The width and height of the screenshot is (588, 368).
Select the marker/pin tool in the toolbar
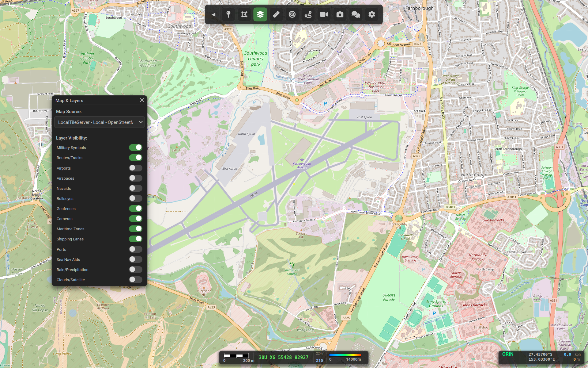[228, 14]
